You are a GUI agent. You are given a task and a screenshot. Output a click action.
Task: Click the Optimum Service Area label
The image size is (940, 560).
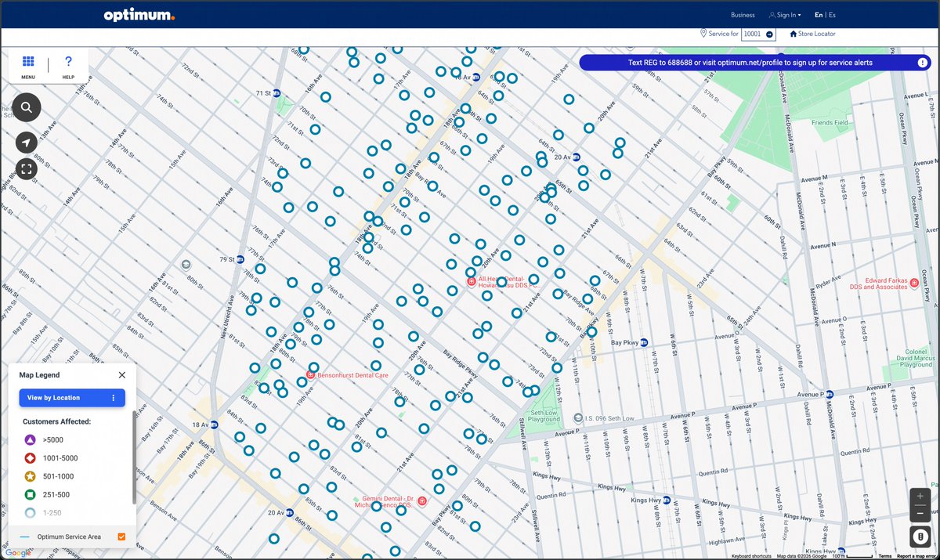click(69, 537)
